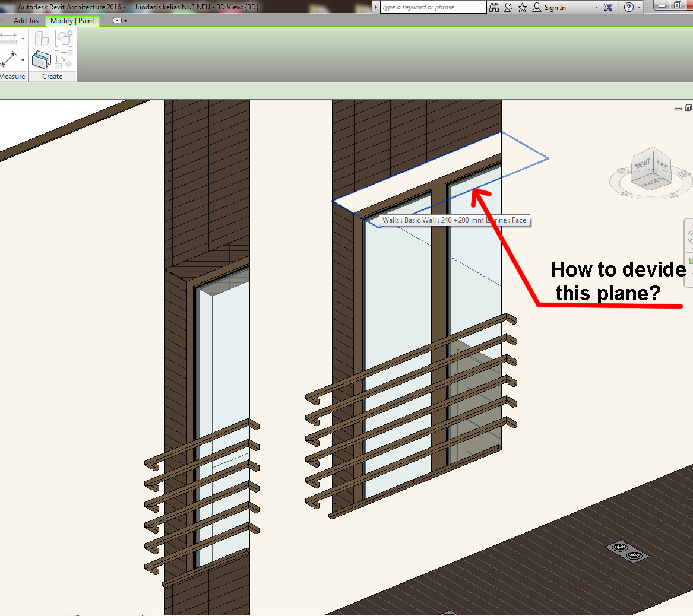This screenshot has width=693, height=616.
Task: Click the binoculars search icon
Action: pyautogui.click(x=494, y=7)
